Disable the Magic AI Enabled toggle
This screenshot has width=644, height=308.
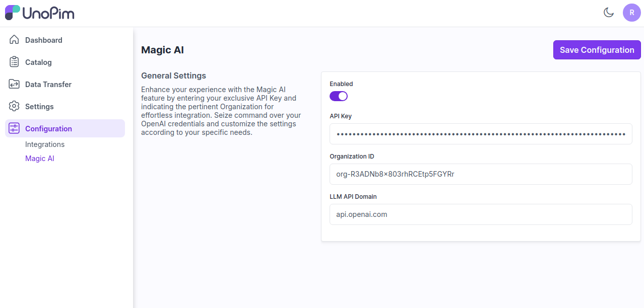click(x=339, y=96)
